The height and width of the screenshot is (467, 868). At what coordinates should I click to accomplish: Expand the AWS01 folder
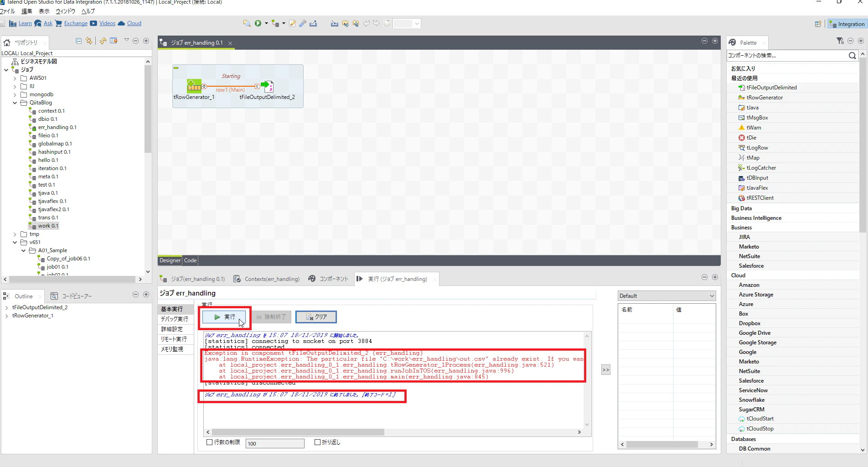pos(15,78)
